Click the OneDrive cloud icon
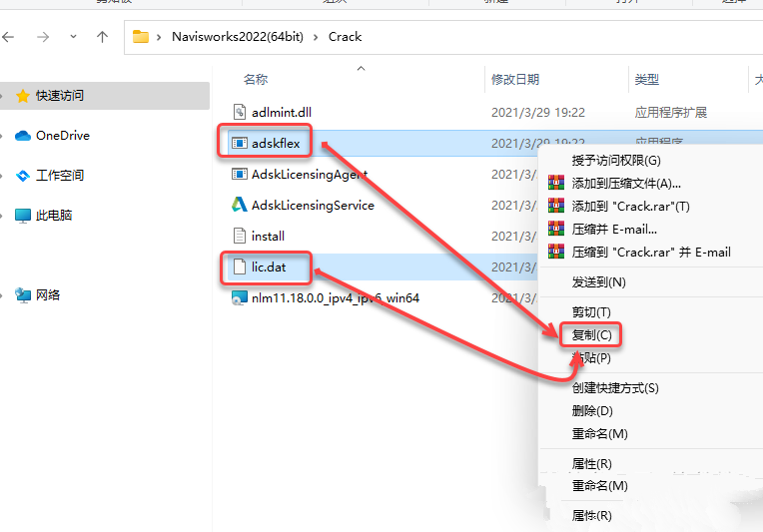This screenshot has height=532, width=763. point(22,136)
